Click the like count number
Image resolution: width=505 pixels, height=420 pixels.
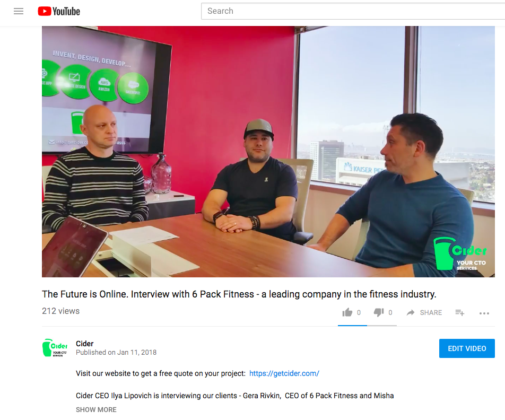click(359, 312)
